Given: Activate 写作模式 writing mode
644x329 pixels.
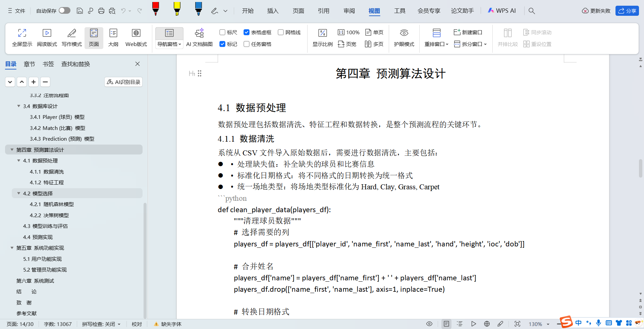Looking at the screenshot, I should click(72, 38).
